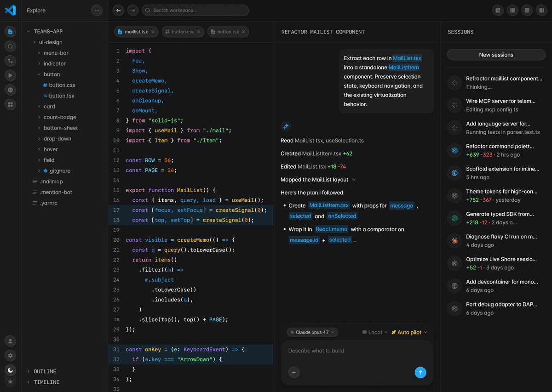Click the Describe what to build input

357,351
